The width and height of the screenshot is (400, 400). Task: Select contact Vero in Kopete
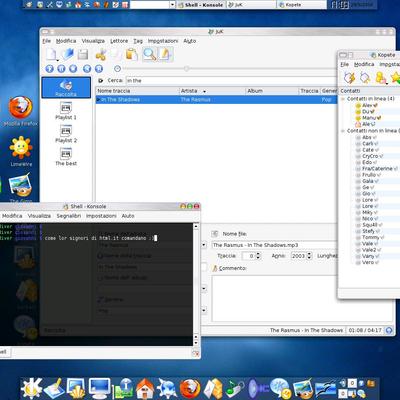click(x=368, y=263)
